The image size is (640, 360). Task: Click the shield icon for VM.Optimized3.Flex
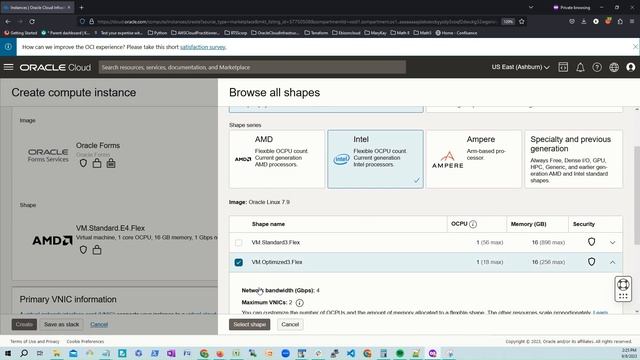pyautogui.click(x=591, y=262)
